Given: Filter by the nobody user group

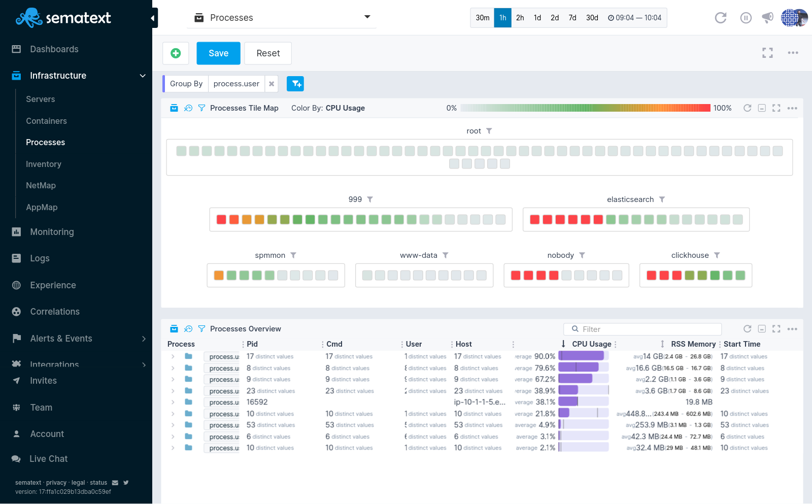Looking at the screenshot, I should [582, 255].
